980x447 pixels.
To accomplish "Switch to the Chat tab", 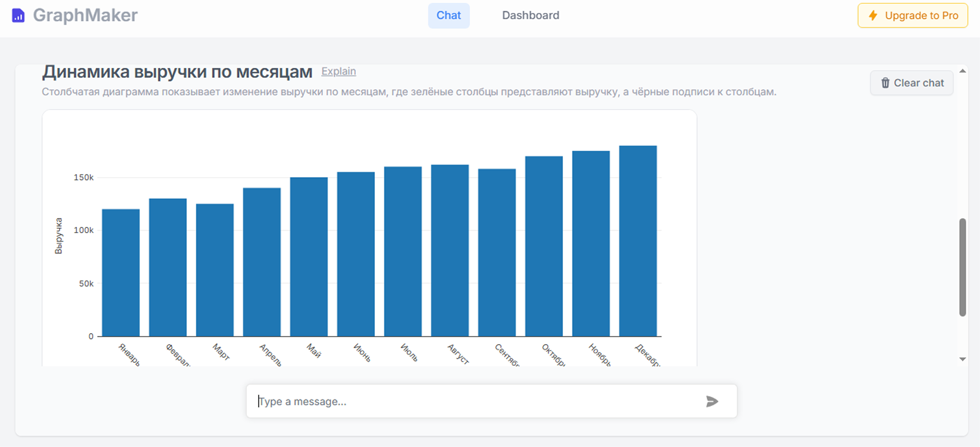I will 448,15.
